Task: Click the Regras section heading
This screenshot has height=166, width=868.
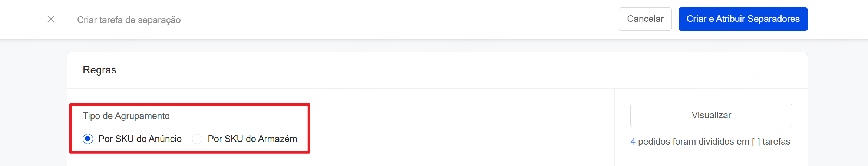Action: (x=99, y=70)
